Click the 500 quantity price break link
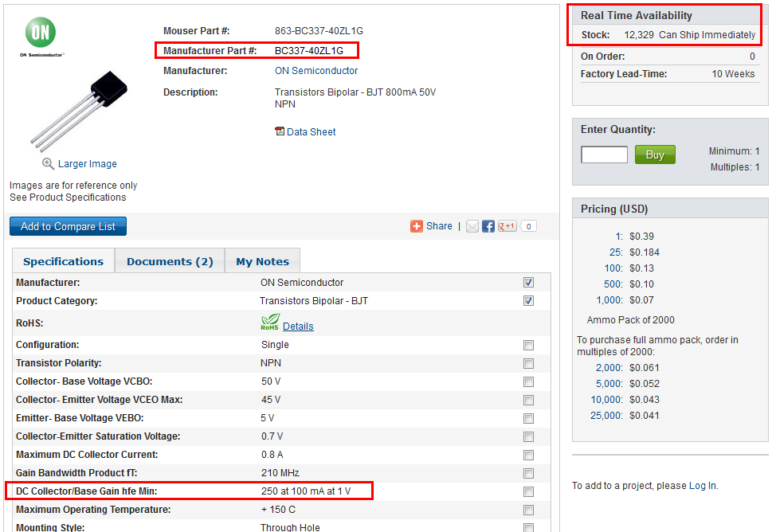 click(x=613, y=284)
